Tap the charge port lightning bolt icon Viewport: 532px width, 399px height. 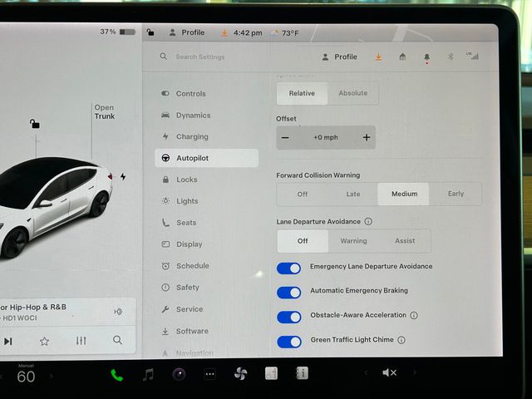pos(123,177)
